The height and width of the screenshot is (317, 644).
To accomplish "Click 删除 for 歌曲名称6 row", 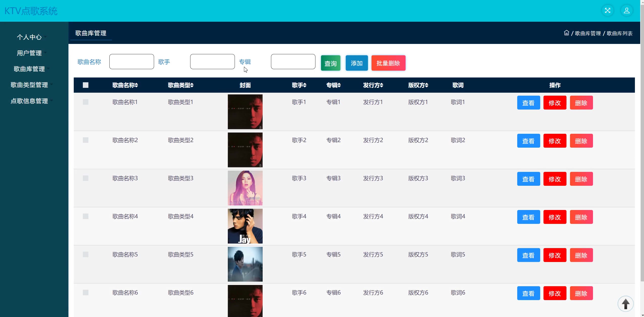I will click(581, 293).
